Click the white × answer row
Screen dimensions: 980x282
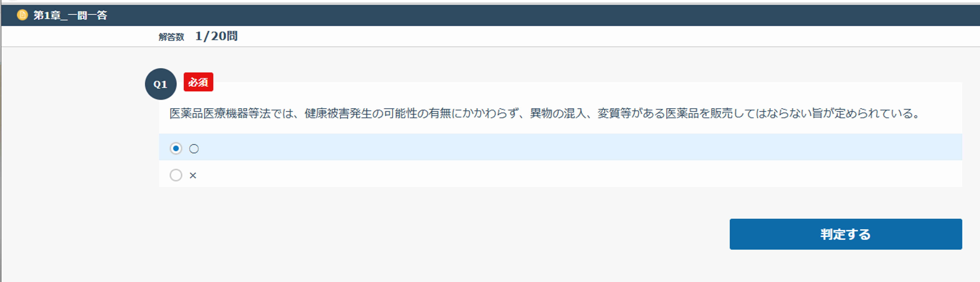pos(560,174)
